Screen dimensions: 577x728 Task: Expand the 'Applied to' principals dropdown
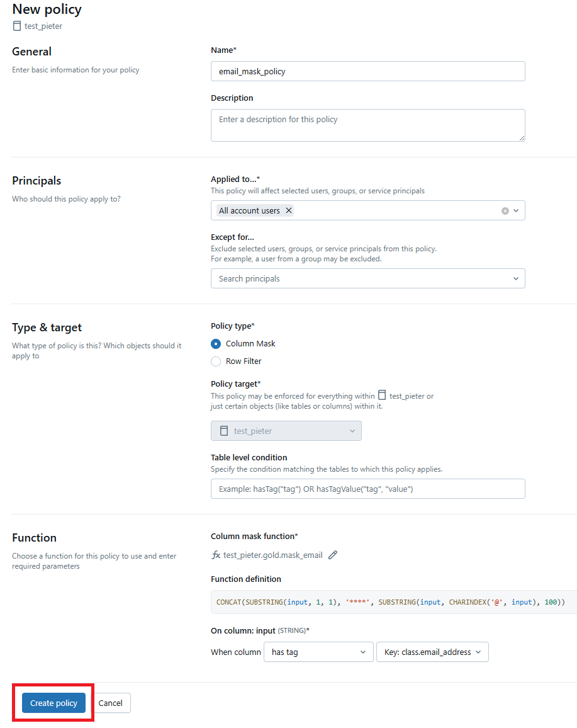(516, 211)
